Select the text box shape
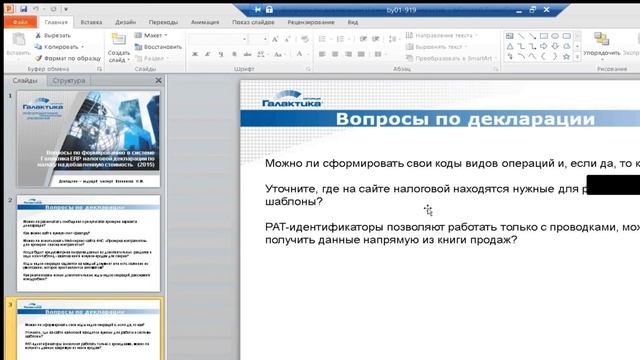Screen dimensions: 640x360 (509, 36)
